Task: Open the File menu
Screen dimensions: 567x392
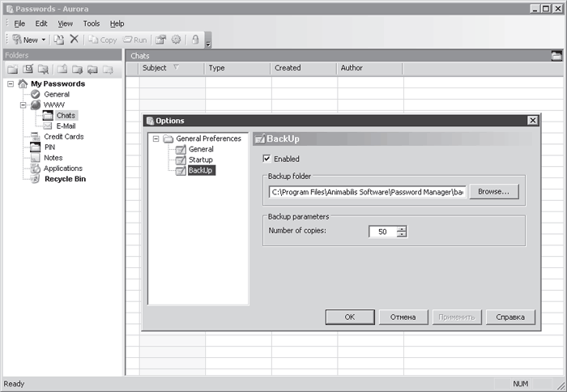Action: point(19,23)
